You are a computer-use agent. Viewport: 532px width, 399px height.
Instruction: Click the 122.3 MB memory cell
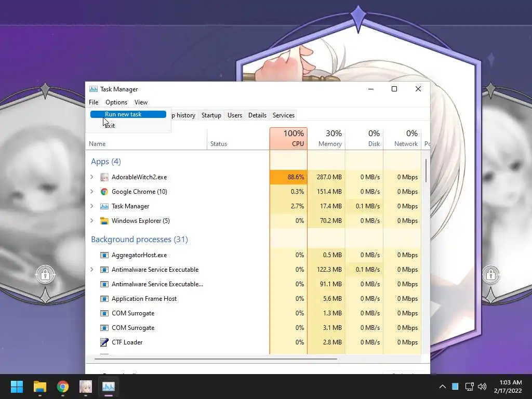coord(326,270)
